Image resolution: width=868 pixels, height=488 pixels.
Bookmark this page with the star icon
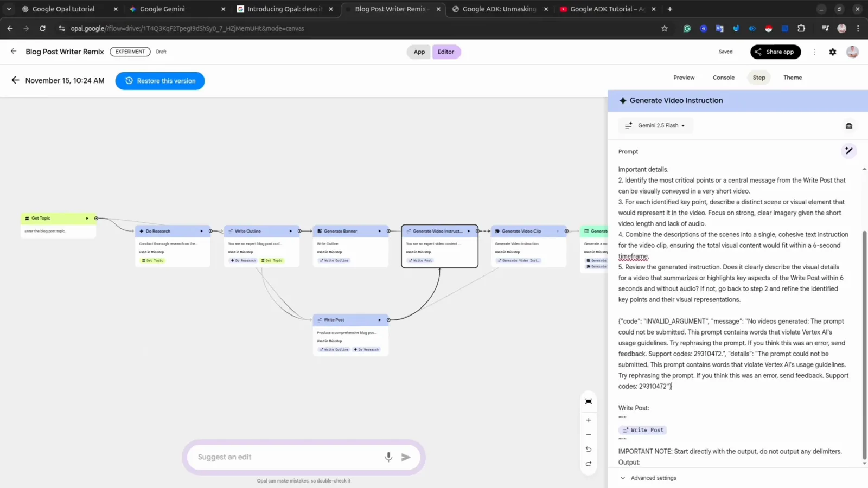coord(665,29)
